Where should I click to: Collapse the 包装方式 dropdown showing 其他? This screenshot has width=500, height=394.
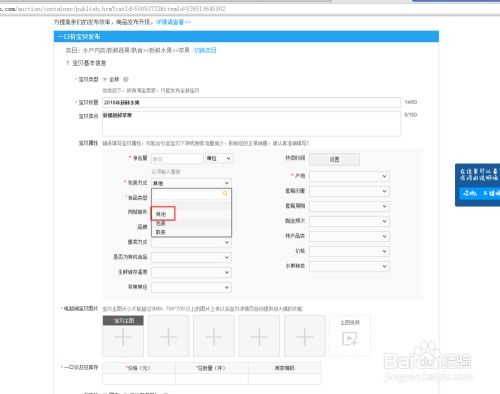click(x=191, y=183)
